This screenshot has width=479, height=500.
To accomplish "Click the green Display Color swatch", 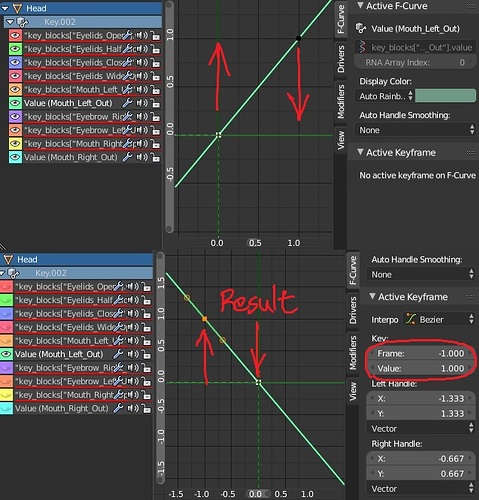I will [445, 96].
